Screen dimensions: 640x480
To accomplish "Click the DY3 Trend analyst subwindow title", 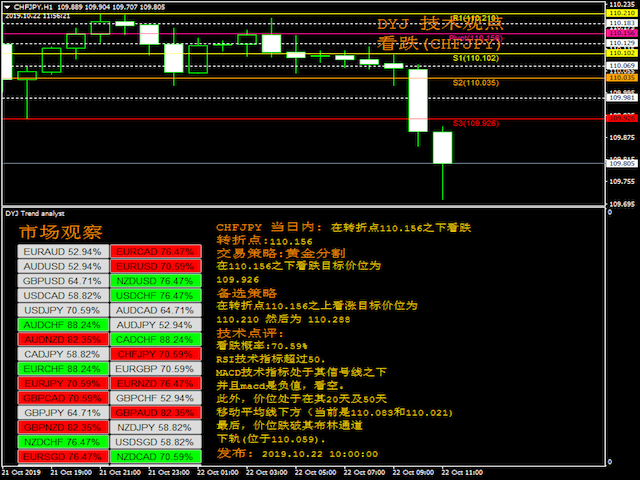I will (x=35, y=213).
